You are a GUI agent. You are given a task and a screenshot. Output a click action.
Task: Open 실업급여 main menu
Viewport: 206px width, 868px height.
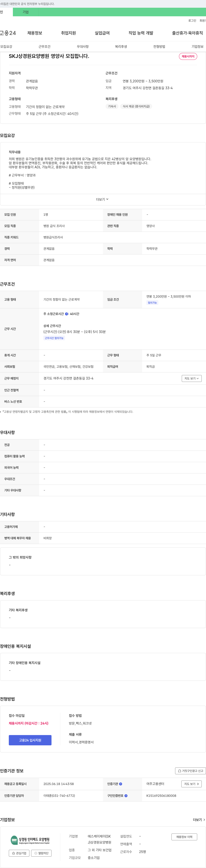point(102,33)
